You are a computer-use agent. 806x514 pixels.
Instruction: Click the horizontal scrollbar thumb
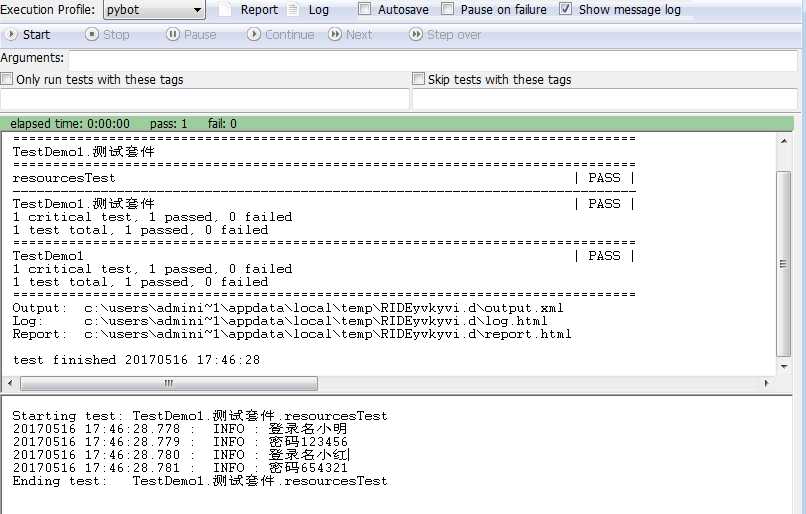(x=169, y=383)
